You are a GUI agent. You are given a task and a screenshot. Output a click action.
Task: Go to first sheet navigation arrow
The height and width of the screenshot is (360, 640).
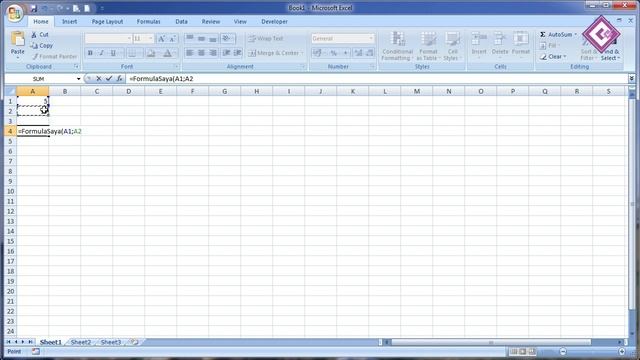pos(8,342)
